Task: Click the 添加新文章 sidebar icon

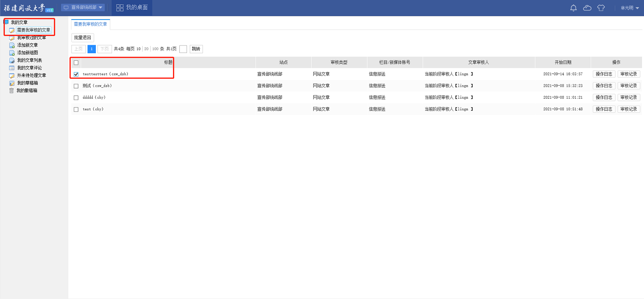Action: coord(12,45)
